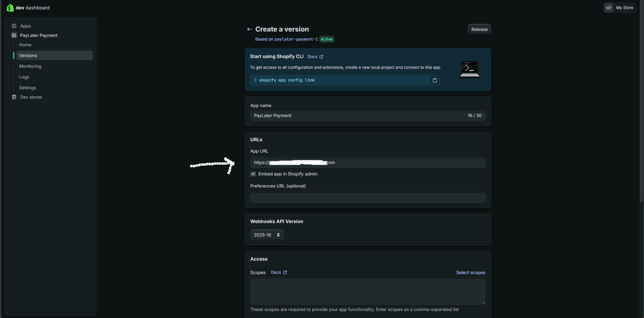The width and height of the screenshot is (644, 318).
Task: Click the dev dashboard title
Action: click(33, 8)
